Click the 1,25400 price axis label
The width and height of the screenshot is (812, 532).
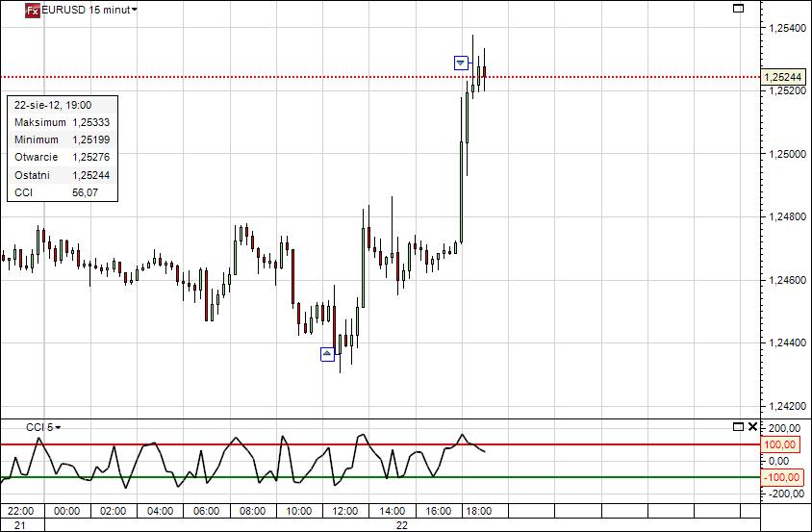[788, 28]
